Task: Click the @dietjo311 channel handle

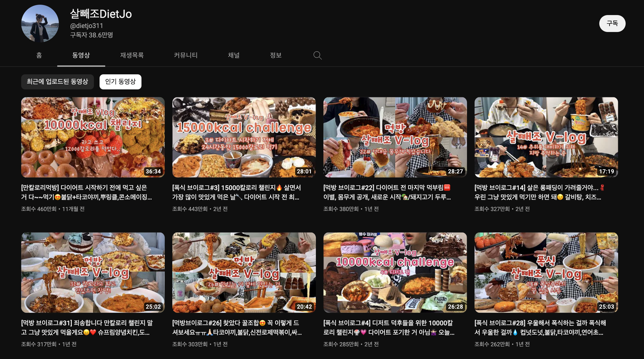Action: (x=86, y=26)
